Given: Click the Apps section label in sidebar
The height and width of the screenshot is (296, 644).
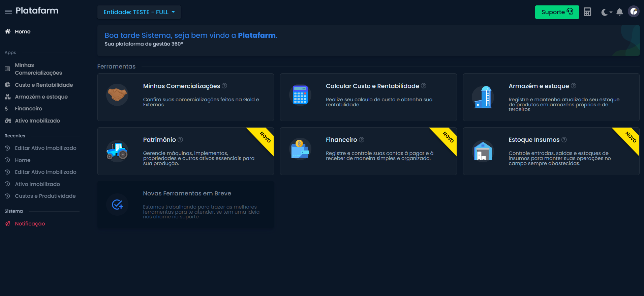Looking at the screenshot, I should click(x=10, y=53).
